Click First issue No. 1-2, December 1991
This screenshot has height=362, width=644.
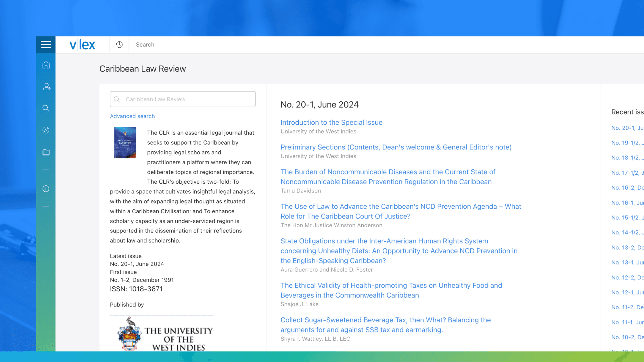pos(142,276)
